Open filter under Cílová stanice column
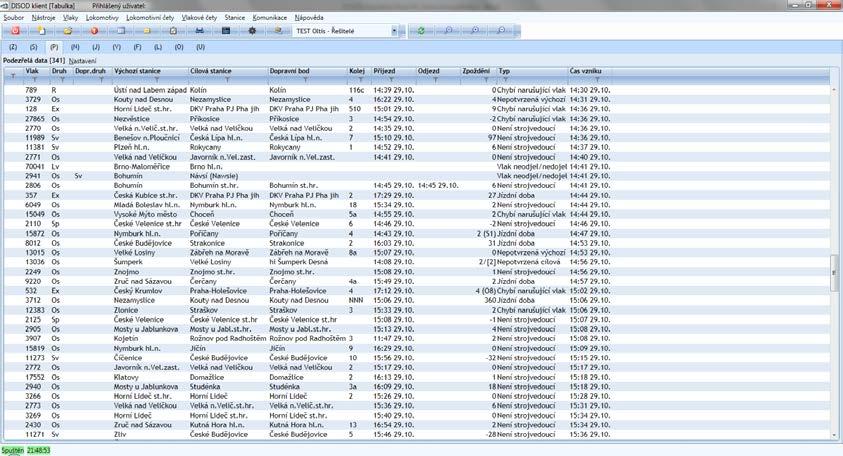 (227, 80)
